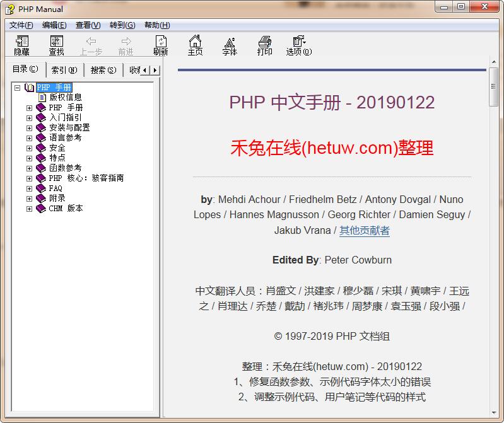Viewport: 504px width, 423px height.
Task: Click the content scrollbar thumb
Action: (x=493, y=87)
